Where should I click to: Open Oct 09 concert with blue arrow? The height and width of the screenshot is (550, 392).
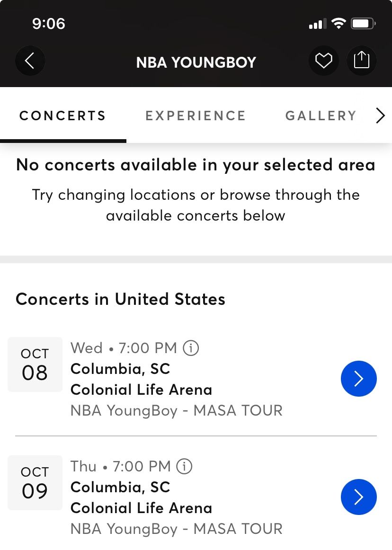point(358,497)
